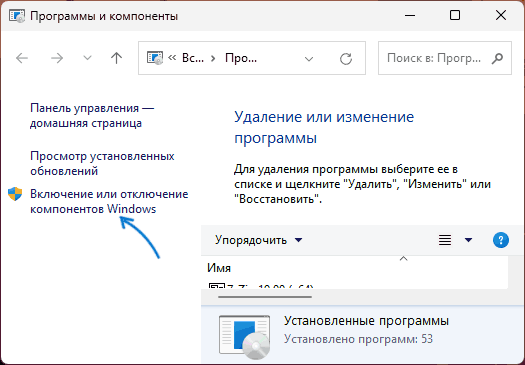Click the address bar control panel icon
Viewport: 525px width, 365px height.
point(155,58)
